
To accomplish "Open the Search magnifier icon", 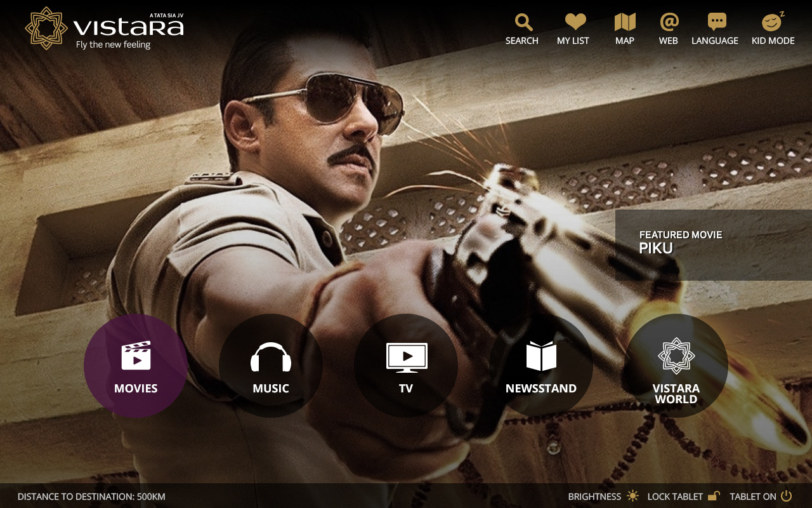I will click(x=523, y=23).
